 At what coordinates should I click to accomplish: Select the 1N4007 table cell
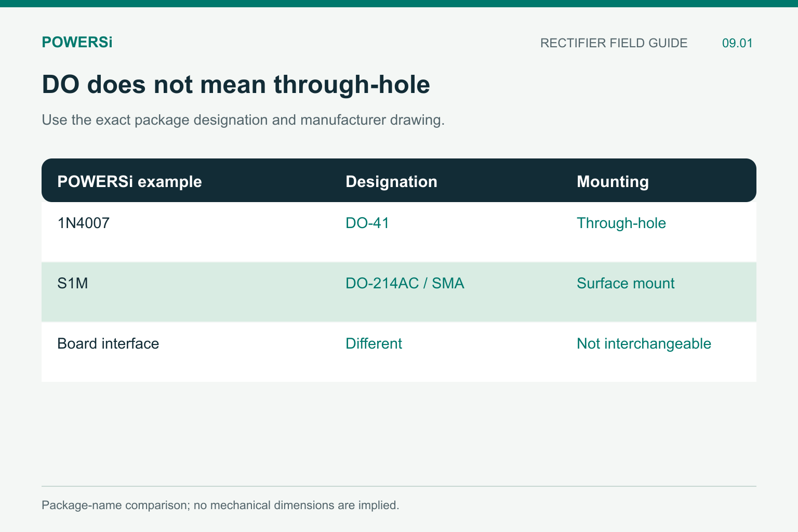coord(83,223)
